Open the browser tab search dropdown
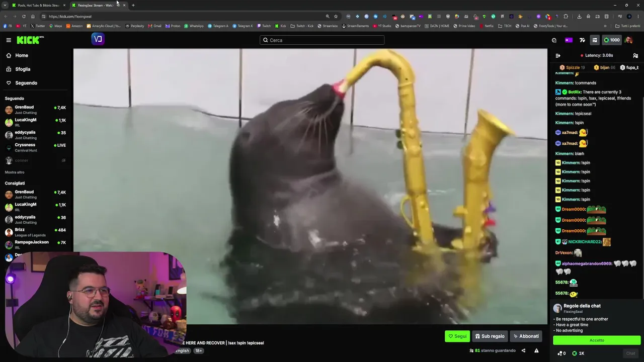The height and width of the screenshot is (362, 644). click(x=6, y=5)
